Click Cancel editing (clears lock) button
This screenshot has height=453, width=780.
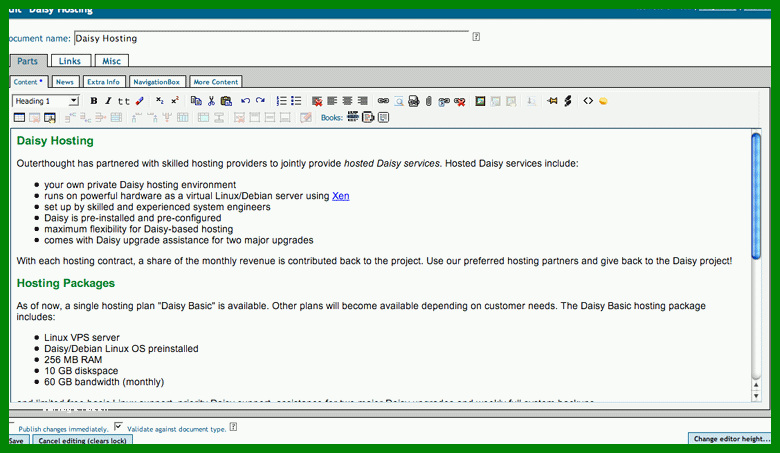pyautogui.click(x=83, y=441)
